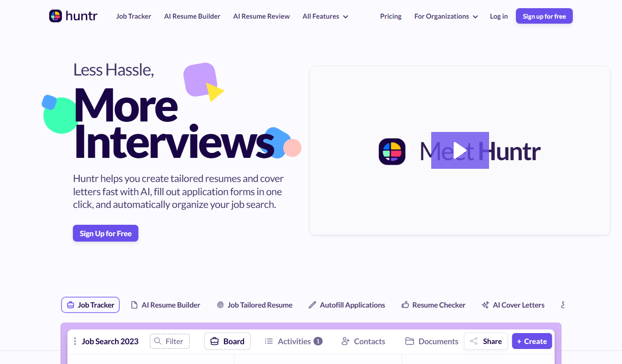Open Job Tracker in top navigation

pos(133,16)
